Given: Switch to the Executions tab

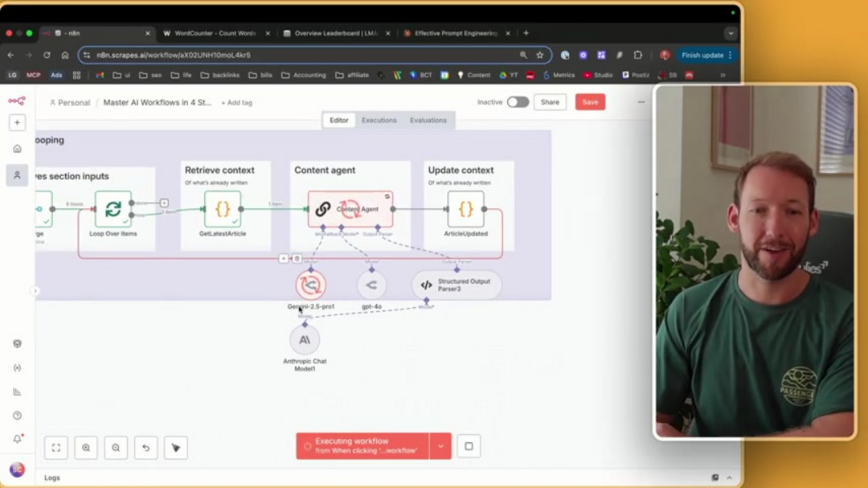Looking at the screenshot, I should click(x=379, y=121).
